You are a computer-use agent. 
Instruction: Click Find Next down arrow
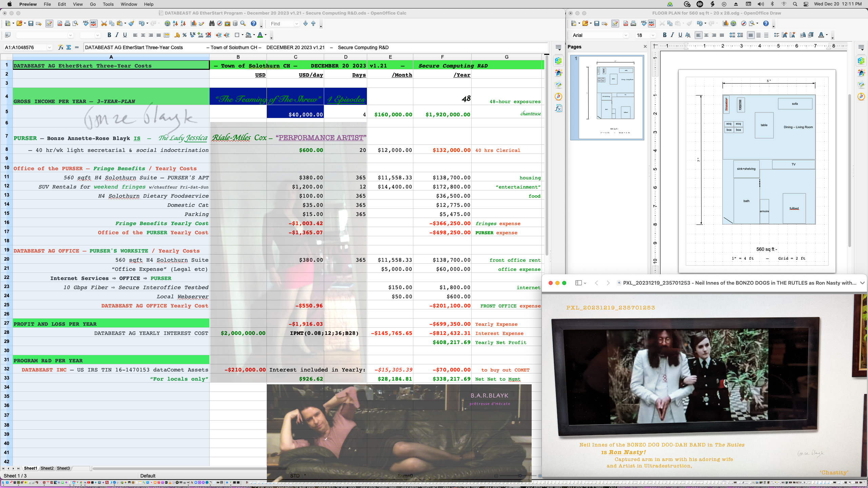[305, 23]
